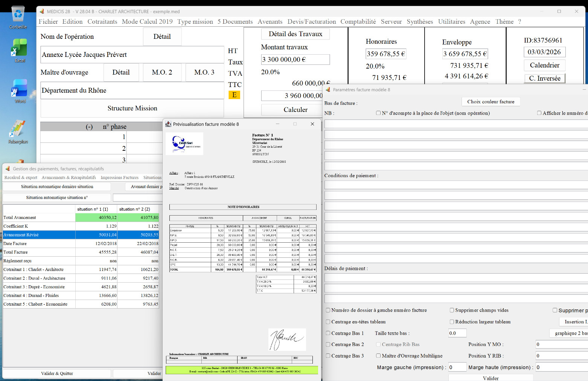The height and width of the screenshot is (381, 588).
Task: Click the Taille texte bas input field
Action: (457, 333)
